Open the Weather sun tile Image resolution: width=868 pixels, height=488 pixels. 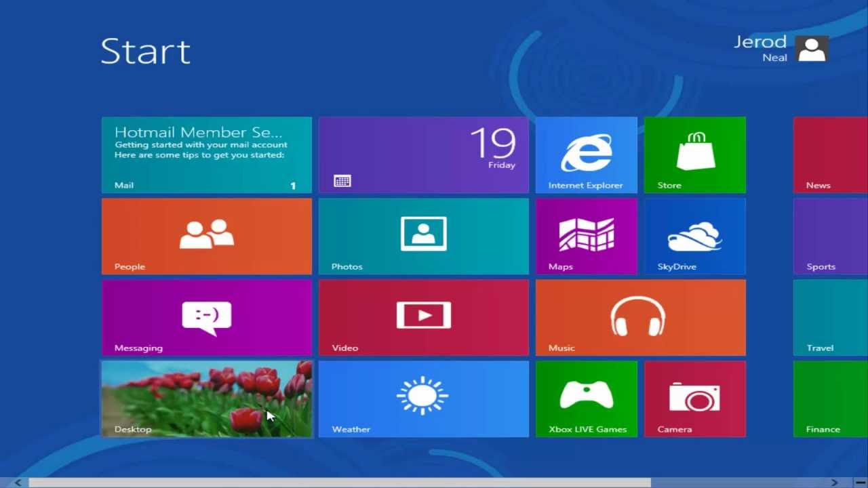[x=424, y=399]
